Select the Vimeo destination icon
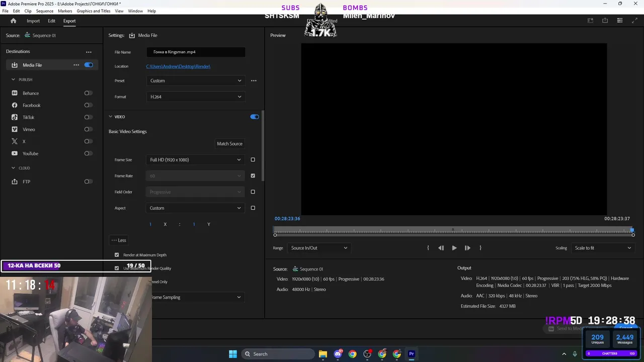644x362 pixels. click(15, 129)
